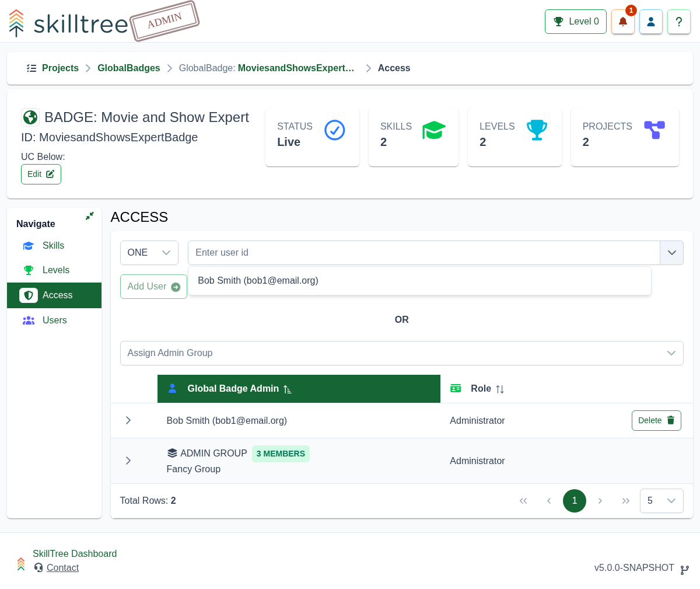The width and height of the screenshot is (700, 589).
Task: Open MoviesandShowsExpert breadcrumb link
Action: pyautogui.click(x=296, y=68)
